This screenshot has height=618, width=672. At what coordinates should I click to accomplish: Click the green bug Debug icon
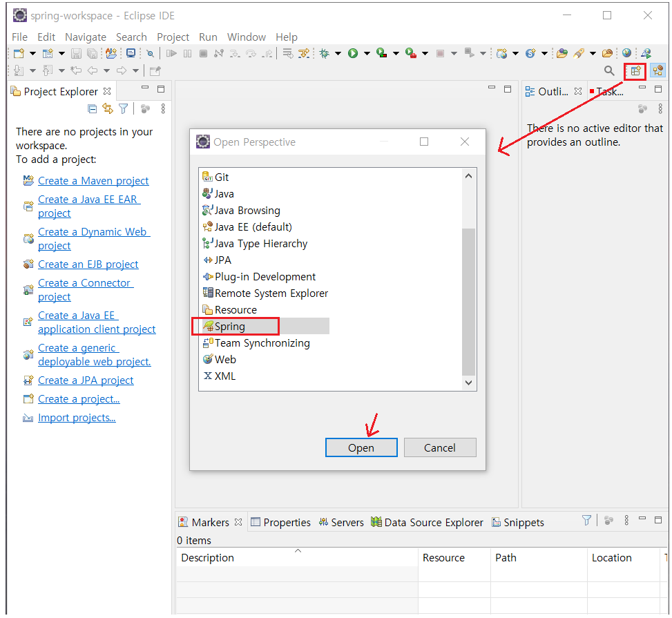click(325, 54)
